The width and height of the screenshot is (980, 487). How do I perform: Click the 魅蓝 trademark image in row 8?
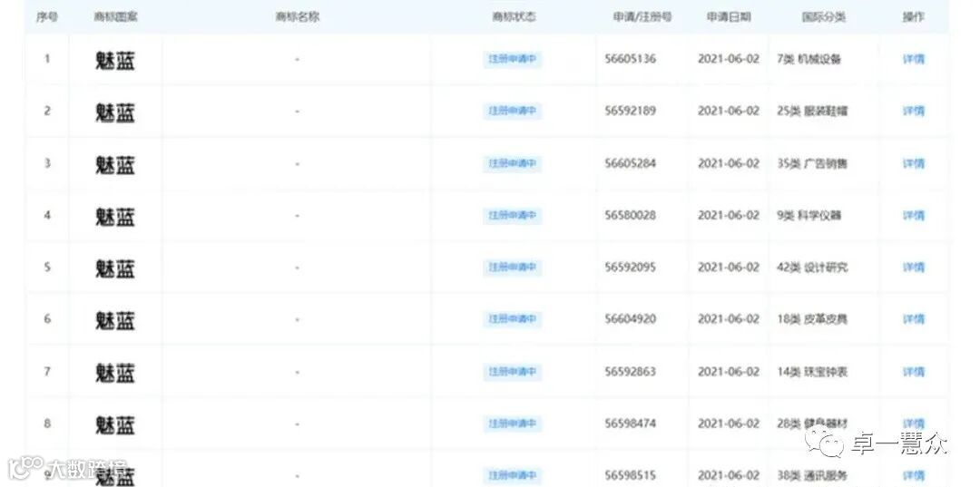115,424
